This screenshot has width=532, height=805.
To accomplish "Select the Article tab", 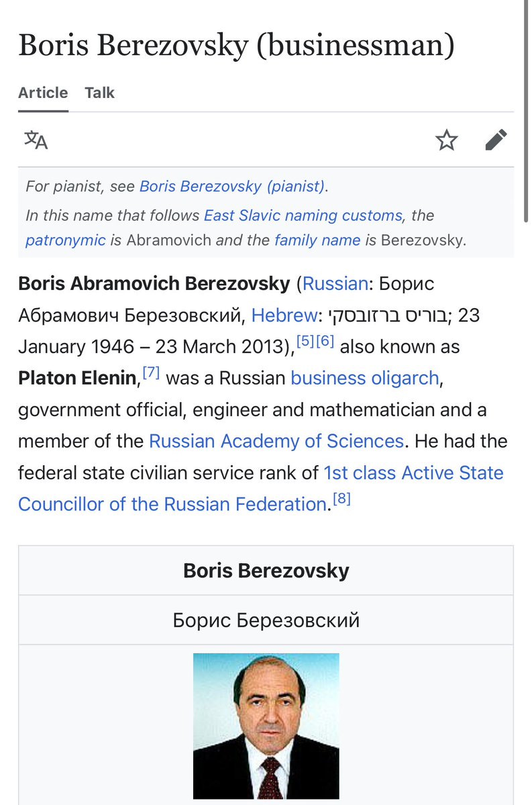I will [43, 93].
